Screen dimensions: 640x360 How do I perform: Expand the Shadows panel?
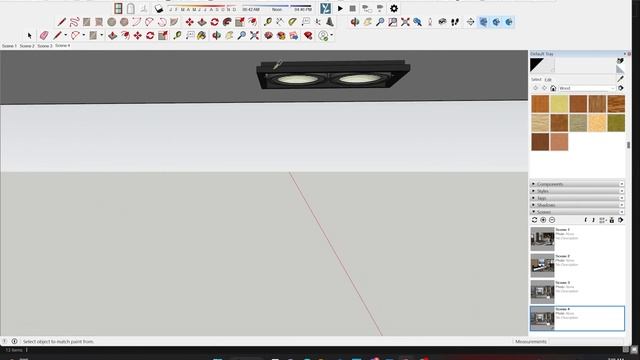pyautogui.click(x=577, y=205)
